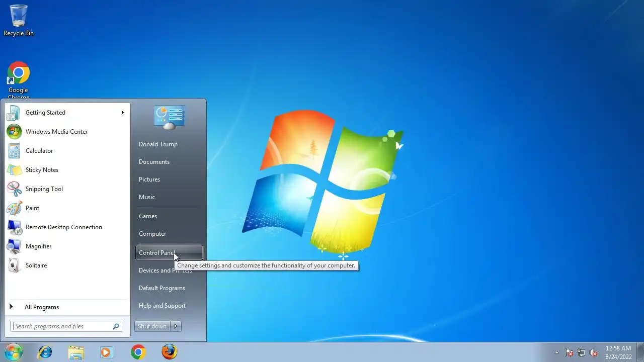The height and width of the screenshot is (362, 644).
Task: Click the user account picture in the Start menu
Action: (170, 117)
